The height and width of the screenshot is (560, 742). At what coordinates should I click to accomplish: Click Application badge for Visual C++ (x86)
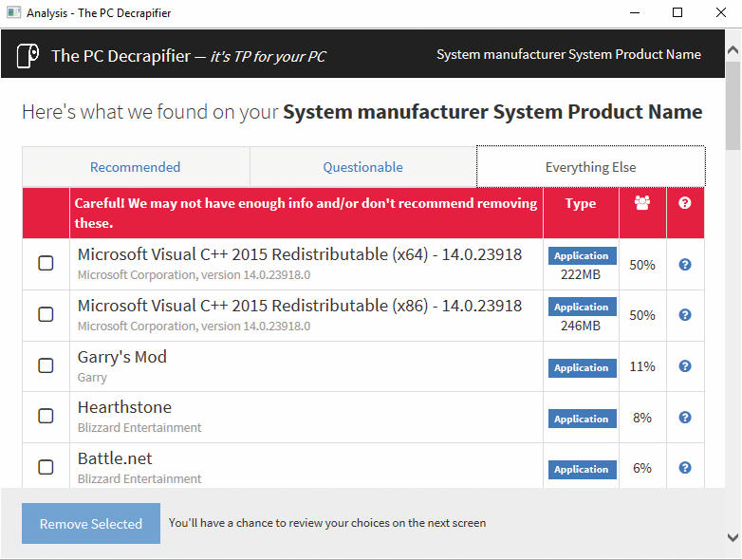point(582,307)
